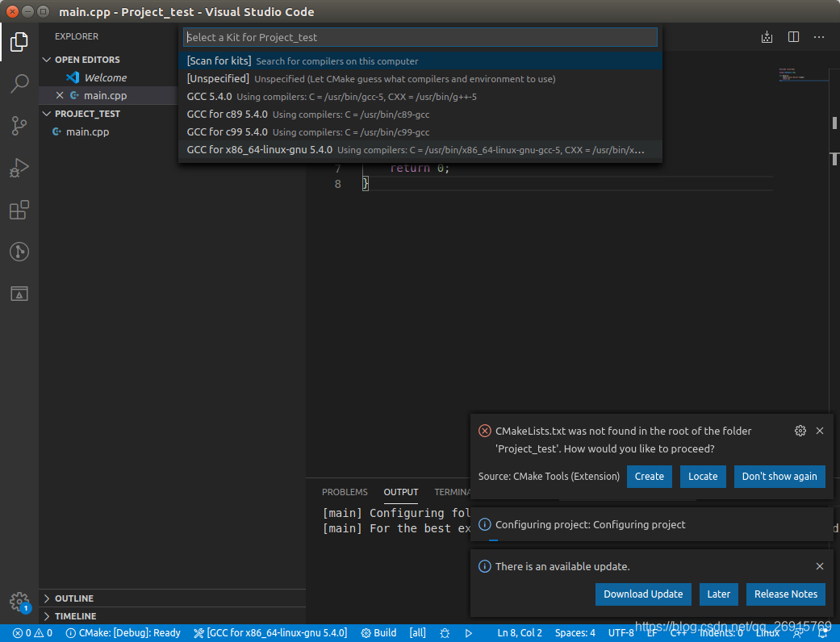Close main.cpp in Open Editors
Viewport: 840px width, 642px height.
(60, 95)
